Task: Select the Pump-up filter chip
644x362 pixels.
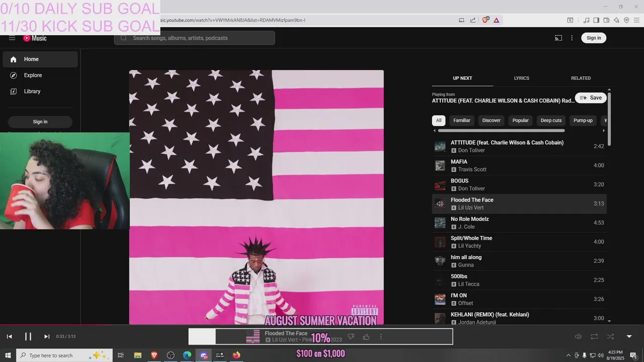Action: [583, 121]
